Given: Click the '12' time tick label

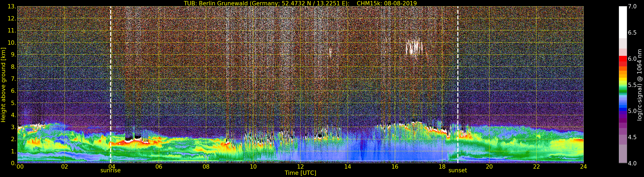Looking at the screenshot, I should coord(300,167).
